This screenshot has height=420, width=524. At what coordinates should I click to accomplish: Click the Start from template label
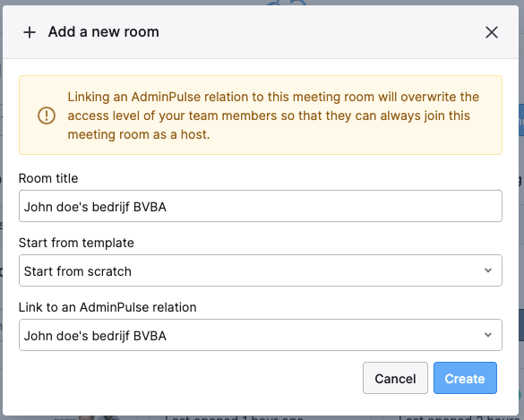pos(76,243)
